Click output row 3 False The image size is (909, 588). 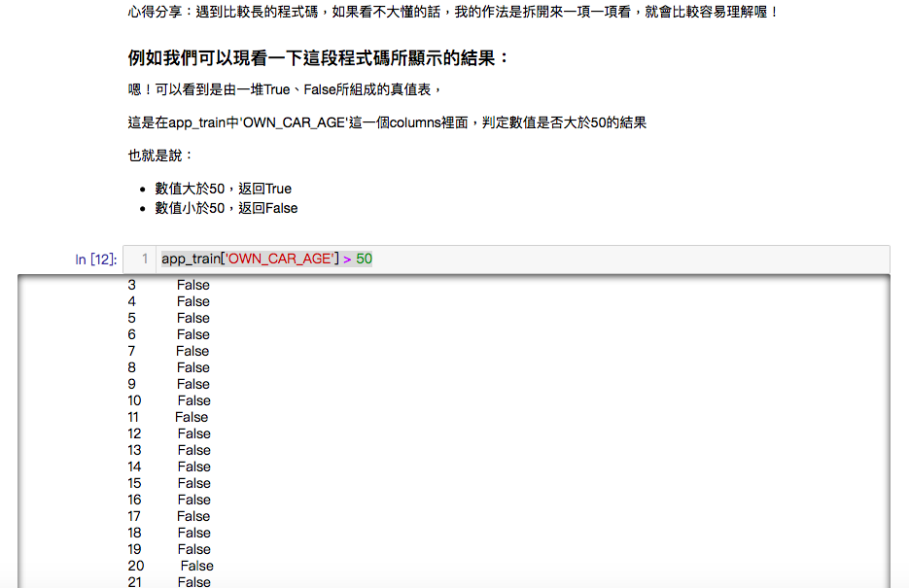tap(169, 285)
